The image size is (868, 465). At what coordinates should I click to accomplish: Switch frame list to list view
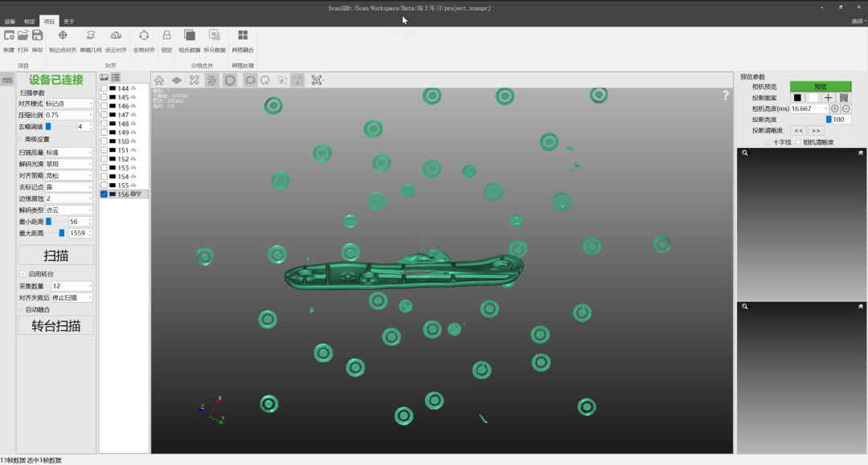coord(116,77)
